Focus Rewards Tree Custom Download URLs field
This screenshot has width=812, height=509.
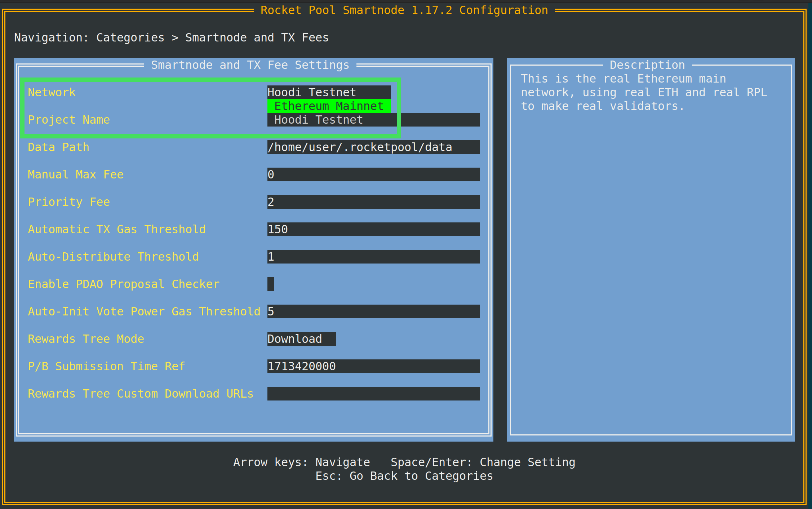pyautogui.click(x=373, y=394)
